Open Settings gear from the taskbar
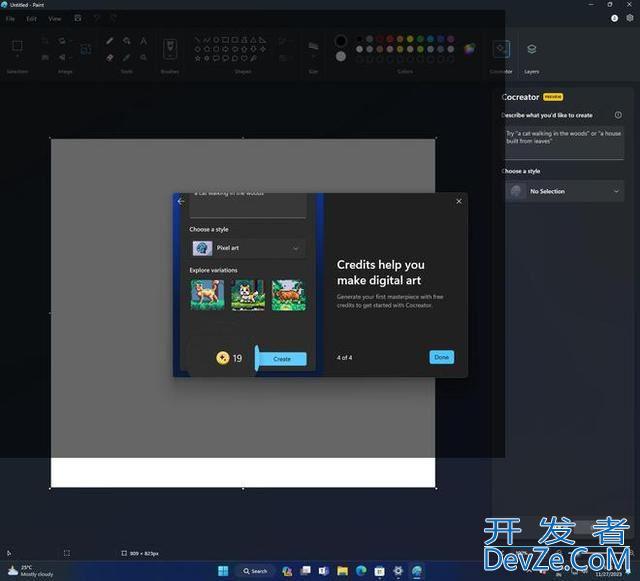The width and height of the screenshot is (640, 581). pyautogui.click(x=398, y=571)
